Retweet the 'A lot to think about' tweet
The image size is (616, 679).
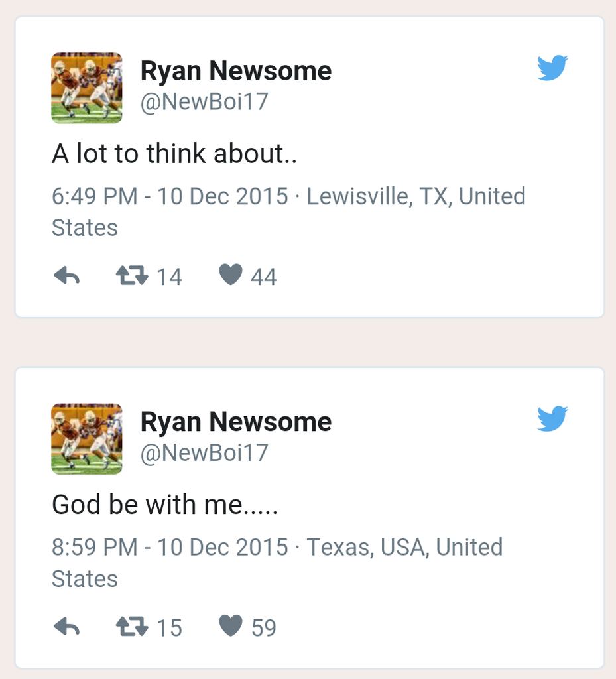coord(132,275)
